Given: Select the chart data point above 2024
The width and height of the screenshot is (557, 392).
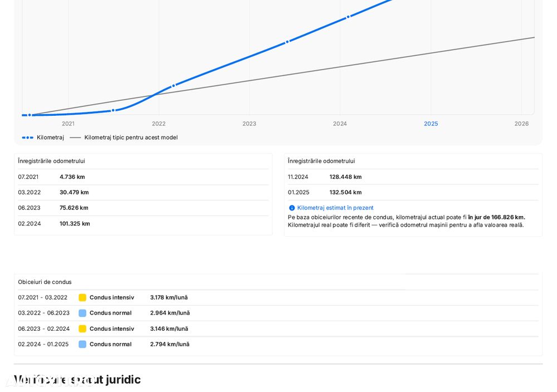Looking at the screenshot, I should click(x=348, y=17).
